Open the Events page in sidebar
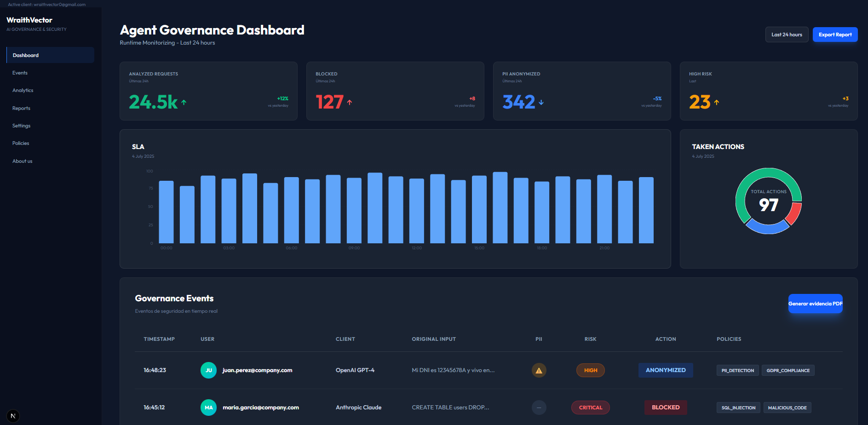This screenshot has height=425, width=868. [20, 73]
